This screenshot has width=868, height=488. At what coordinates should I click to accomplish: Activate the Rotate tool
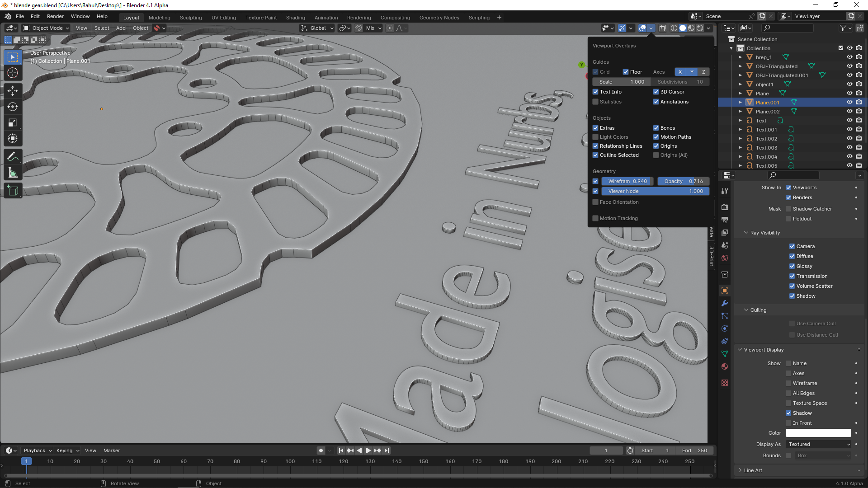[13, 107]
